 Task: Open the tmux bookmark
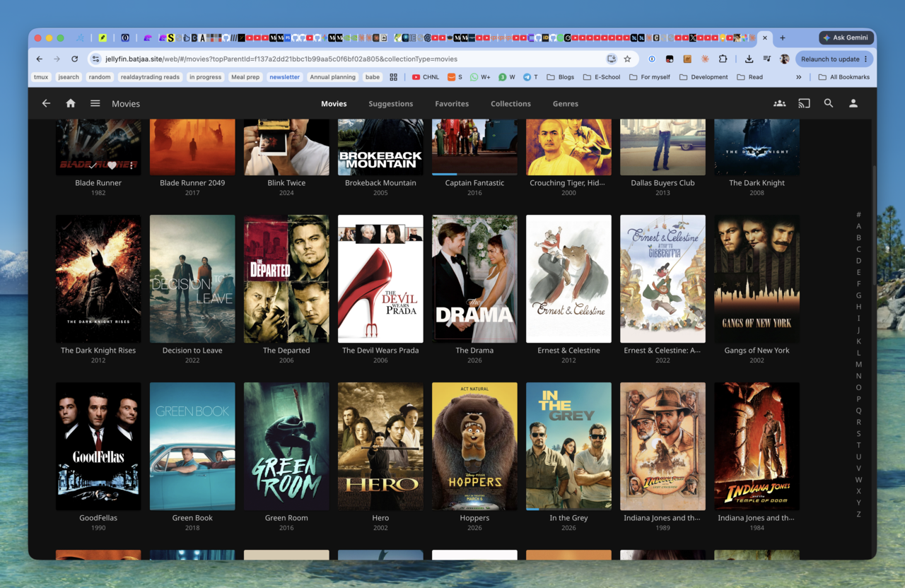pos(41,77)
